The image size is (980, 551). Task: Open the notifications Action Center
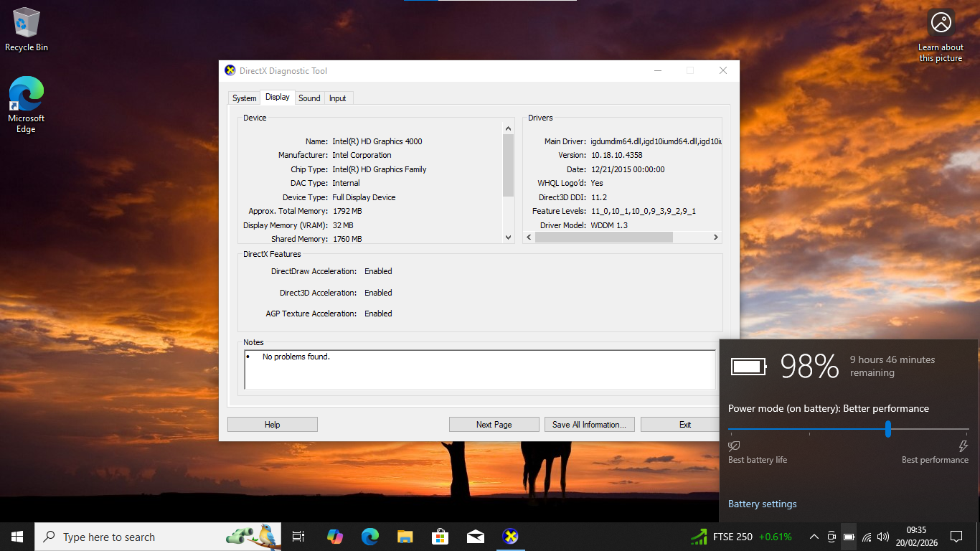[956, 536]
